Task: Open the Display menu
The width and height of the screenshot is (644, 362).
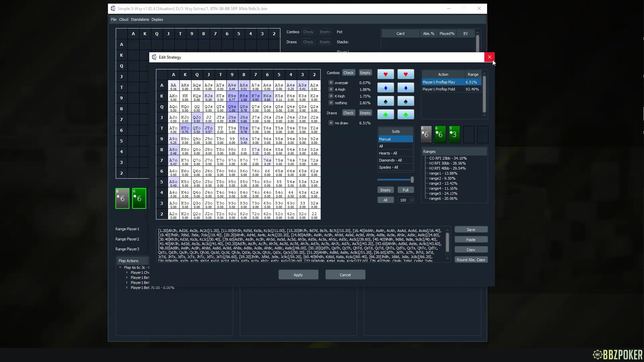Action: pos(157,19)
